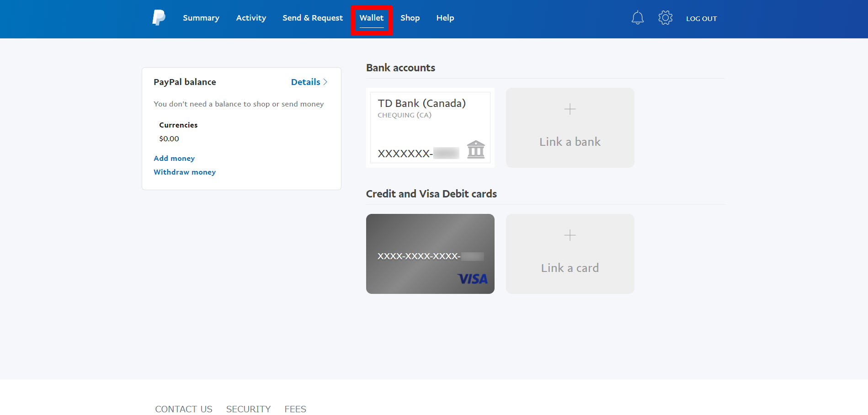This screenshot has height=415, width=868.
Task: Open the Help menu item
Action: [x=445, y=18]
